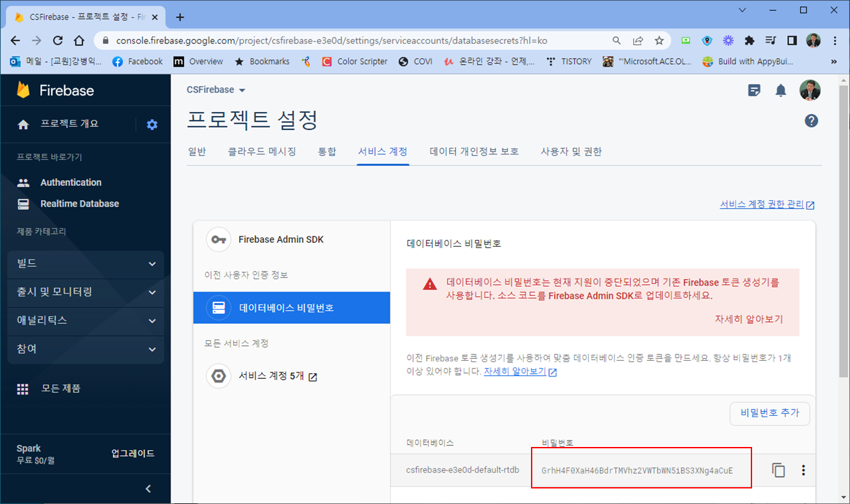
Task: Collapse the sidebar with the chevron
Action: 148,489
